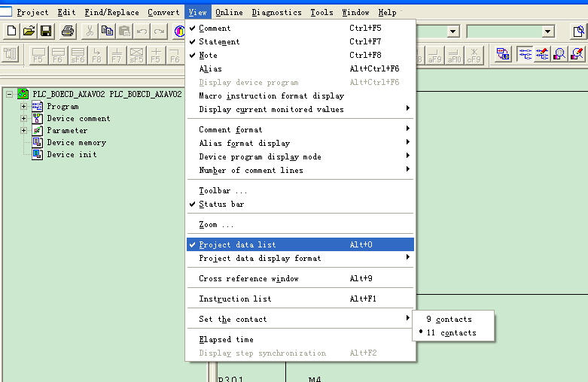Click the Copy toolbar icon
The height and width of the screenshot is (382, 588).
(x=107, y=32)
